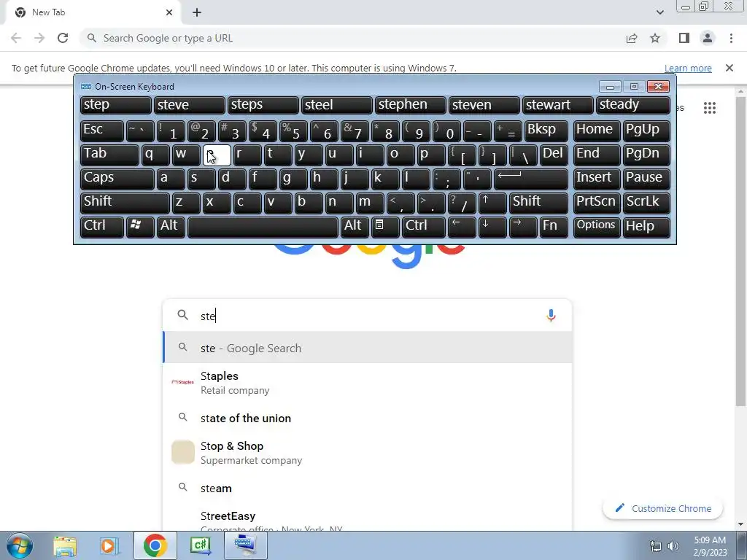
Task: Click Bksp key on keyboard
Action: coord(546,131)
